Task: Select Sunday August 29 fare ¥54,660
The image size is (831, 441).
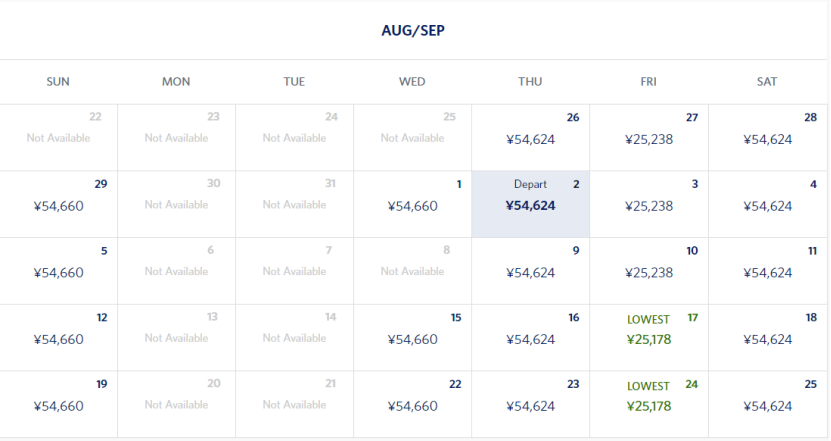Action: (x=58, y=205)
